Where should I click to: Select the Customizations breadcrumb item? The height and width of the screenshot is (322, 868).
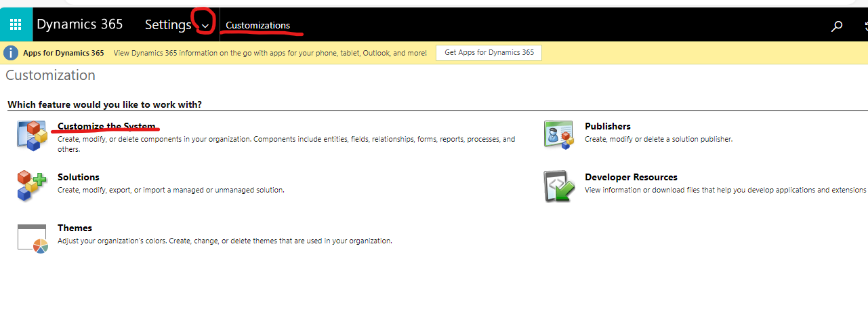(x=257, y=25)
